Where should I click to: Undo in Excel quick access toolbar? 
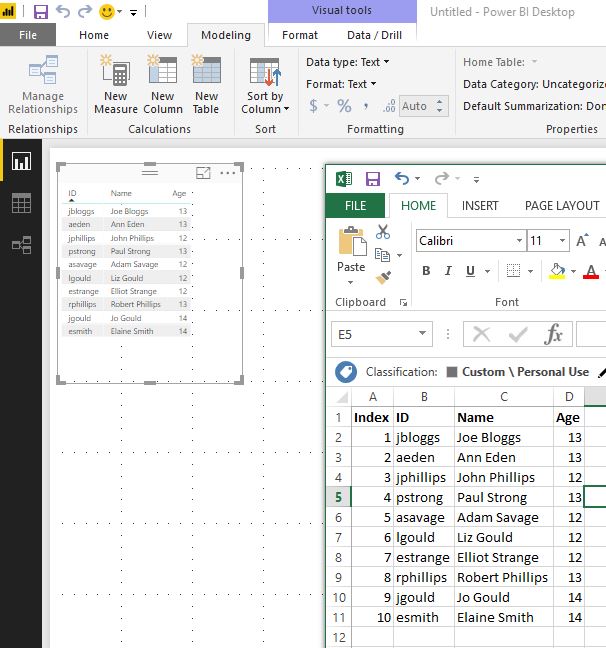[402, 179]
